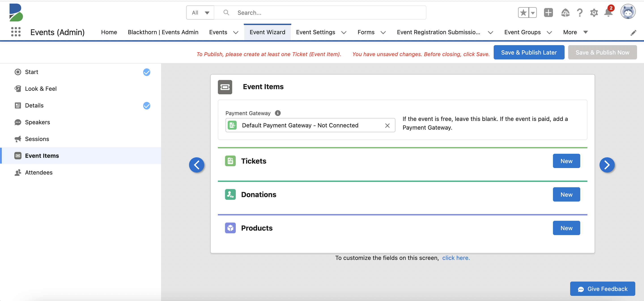Image resolution: width=644 pixels, height=301 pixels.
Task: Create a New Product
Action: [566, 228]
